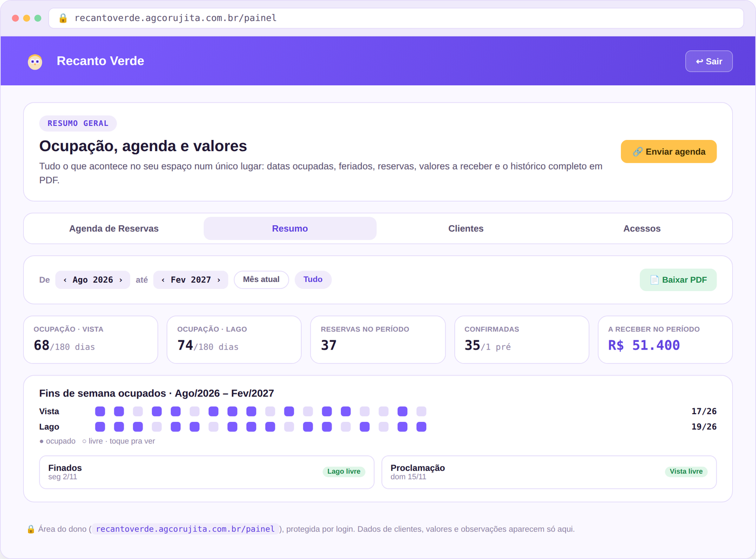Open the Agenda de Reservas tab

coord(114,228)
